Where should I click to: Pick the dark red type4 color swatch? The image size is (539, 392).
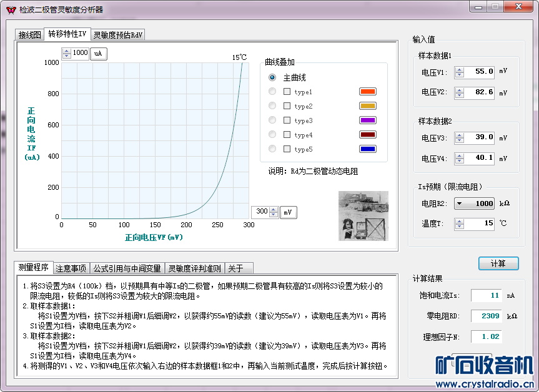pyautogui.click(x=368, y=134)
